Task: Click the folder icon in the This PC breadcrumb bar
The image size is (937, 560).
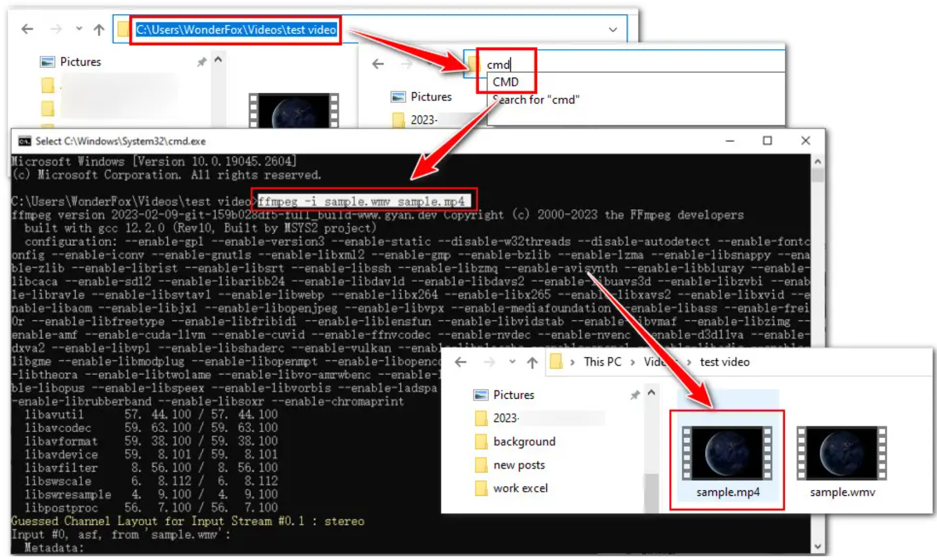Action: tap(556, 361)
